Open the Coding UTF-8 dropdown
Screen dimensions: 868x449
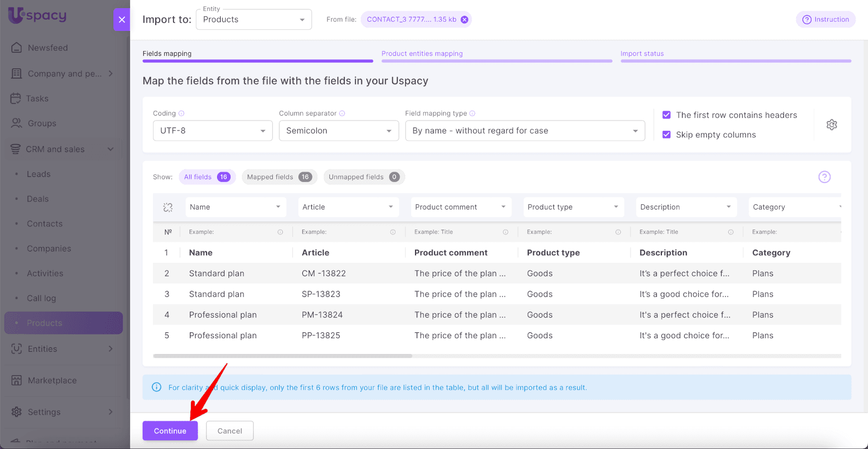pos(212,131)
